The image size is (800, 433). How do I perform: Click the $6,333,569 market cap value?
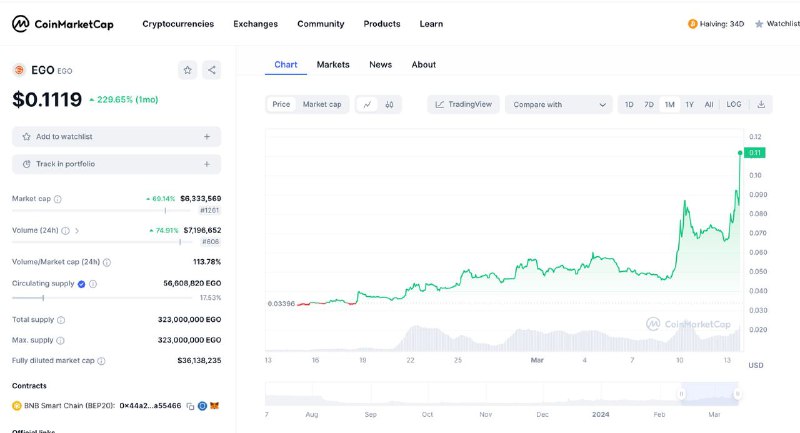(201, 198)
